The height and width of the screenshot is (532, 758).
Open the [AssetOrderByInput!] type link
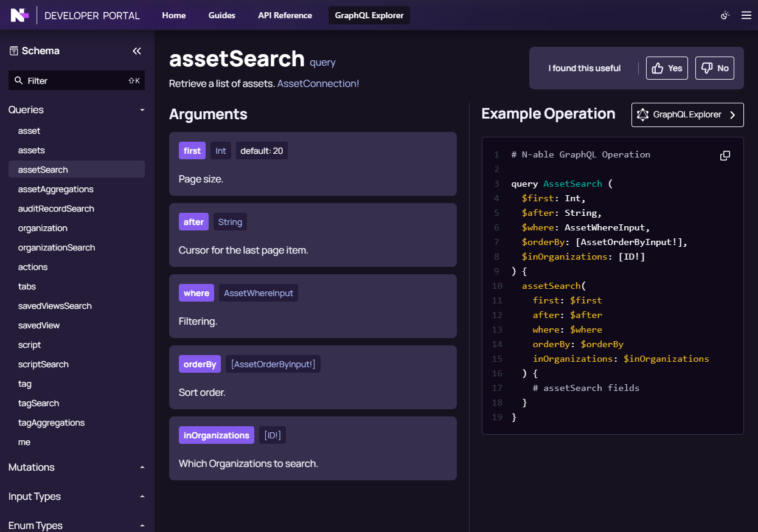273,364
